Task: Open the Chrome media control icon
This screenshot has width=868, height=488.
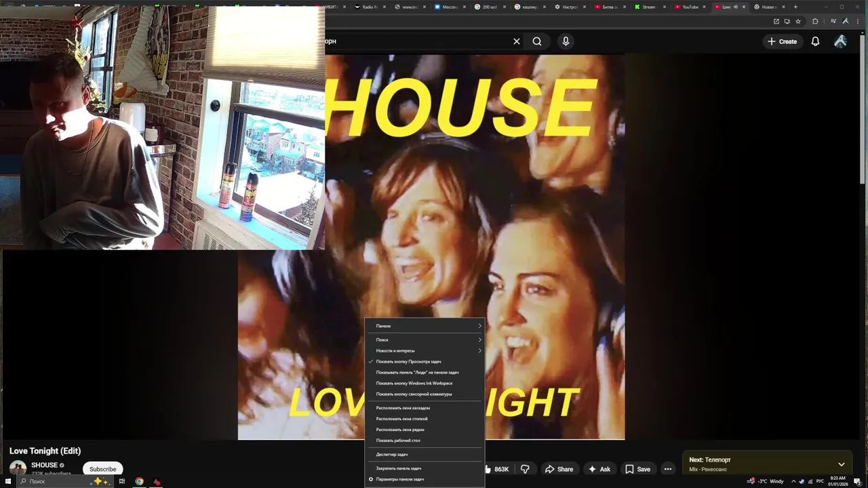Action: point(833,21)
